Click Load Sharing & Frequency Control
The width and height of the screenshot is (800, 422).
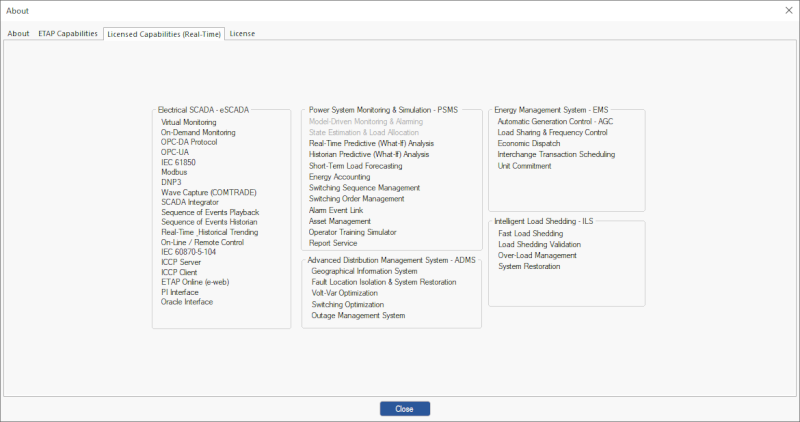[x=553, y=132]
